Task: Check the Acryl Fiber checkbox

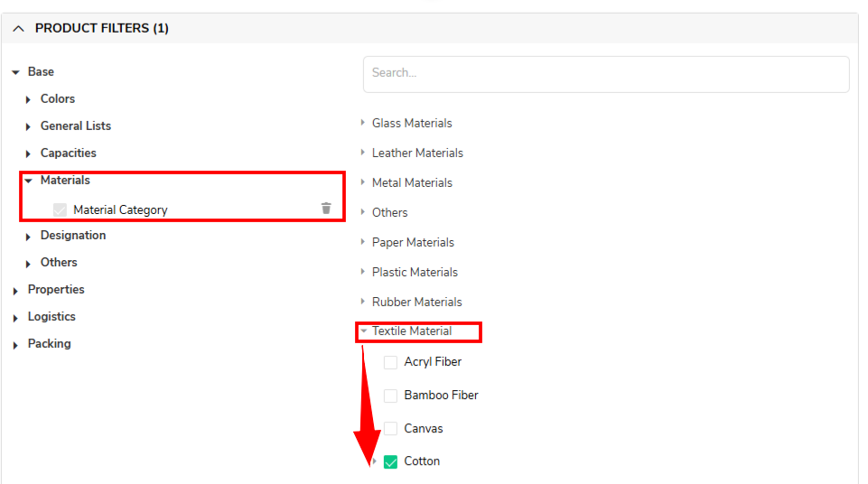Action: (x=390, y=362)
